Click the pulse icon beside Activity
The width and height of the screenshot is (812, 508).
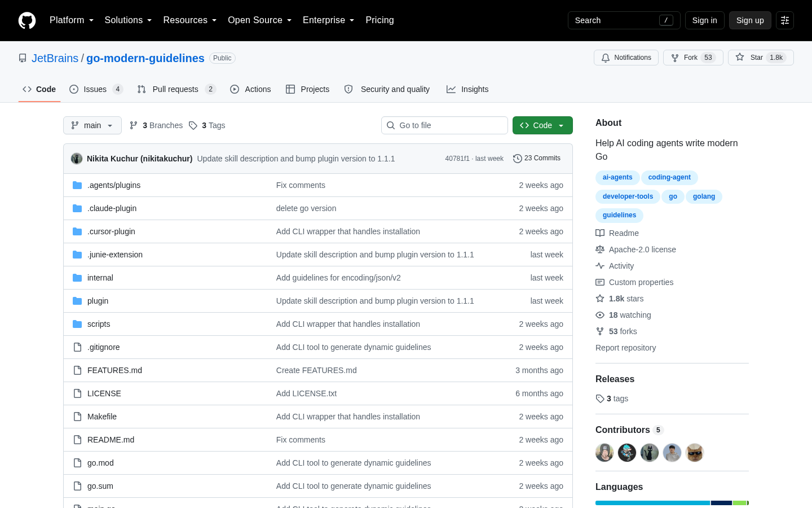point(600,266)
